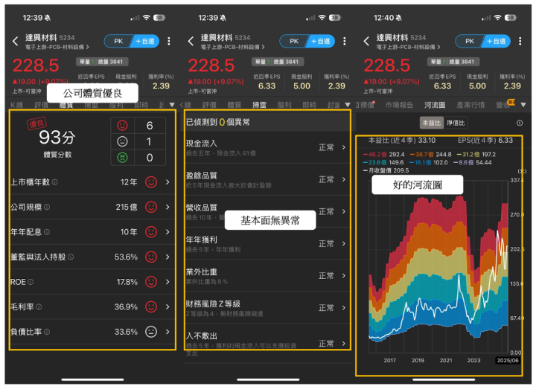The height and width of the screenshot is (392, 536).
Task: Click the info icon beside 年年配息
Action: [47, 232]
